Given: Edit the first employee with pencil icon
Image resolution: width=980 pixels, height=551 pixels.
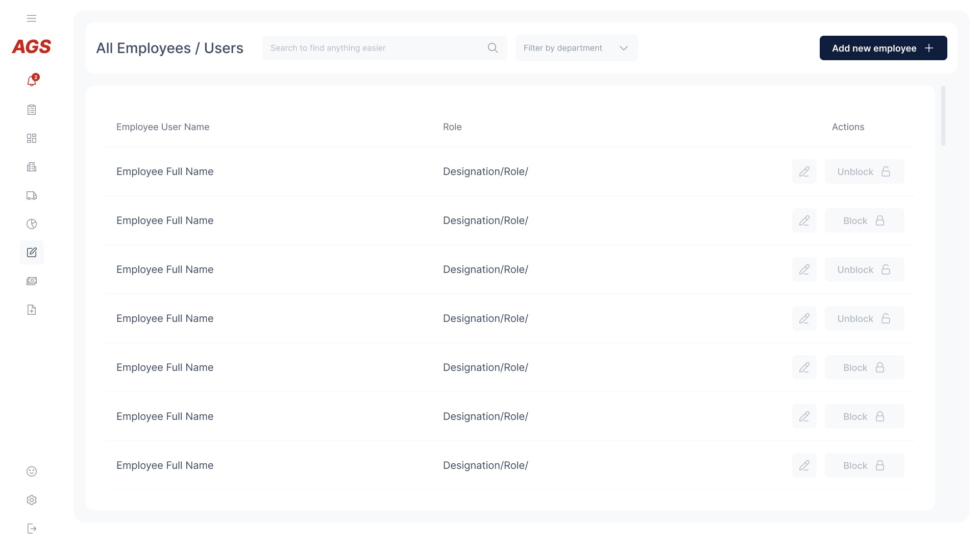Looking at the screenshot, I should click(804, 171).
